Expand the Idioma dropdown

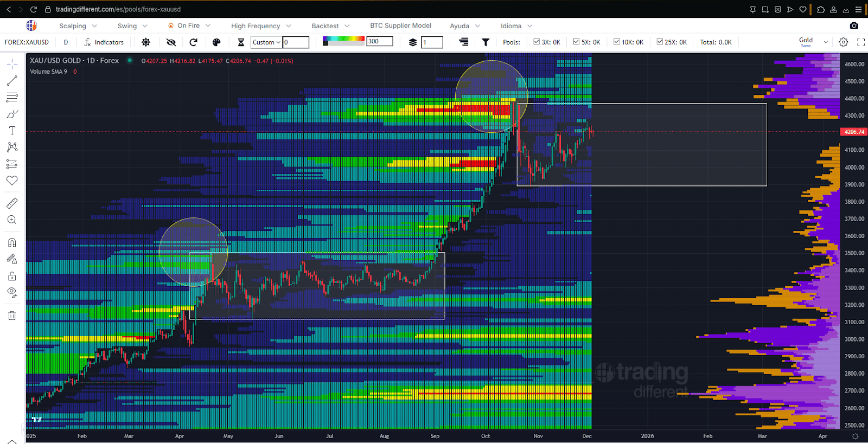pyautogui.click(x=516, y=26)
